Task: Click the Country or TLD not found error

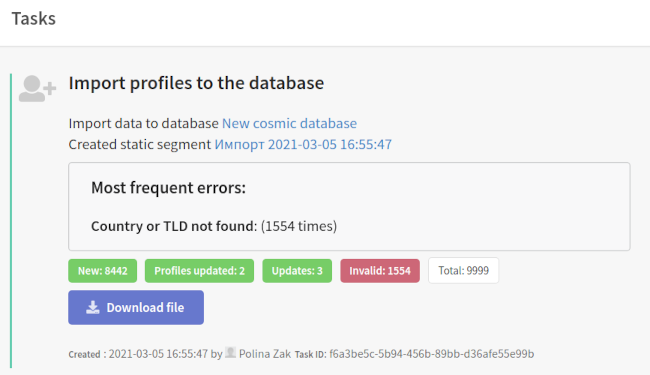Action: 174,226
